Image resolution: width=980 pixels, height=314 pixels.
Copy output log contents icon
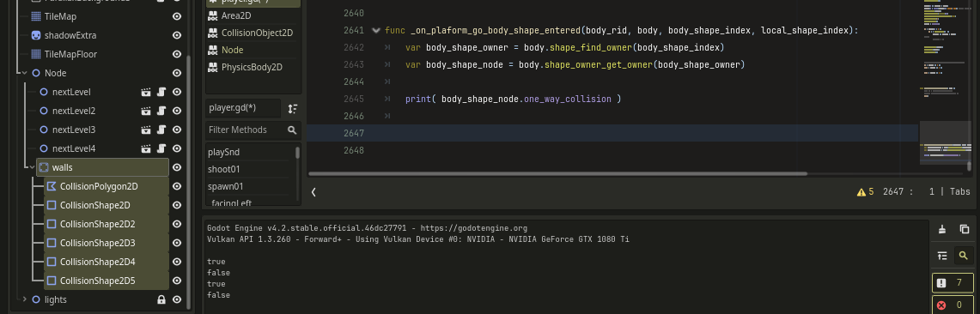tap(964, 229)
